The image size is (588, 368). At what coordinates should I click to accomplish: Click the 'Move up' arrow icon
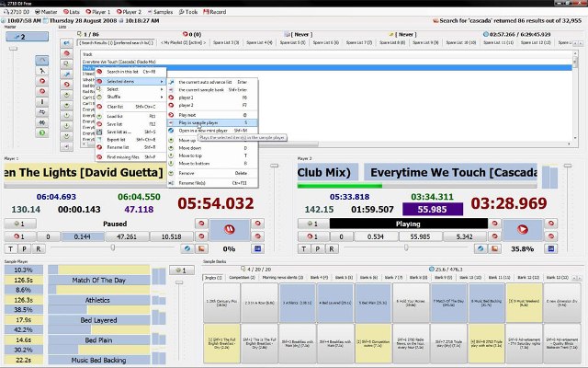(x=171, y=138)
